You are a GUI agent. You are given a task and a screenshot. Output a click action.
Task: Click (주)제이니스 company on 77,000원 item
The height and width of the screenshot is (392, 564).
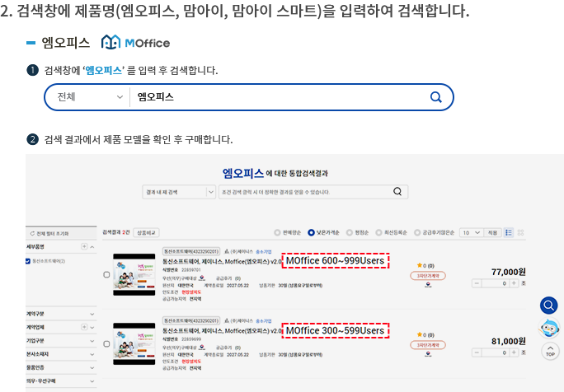coord(242,251)
